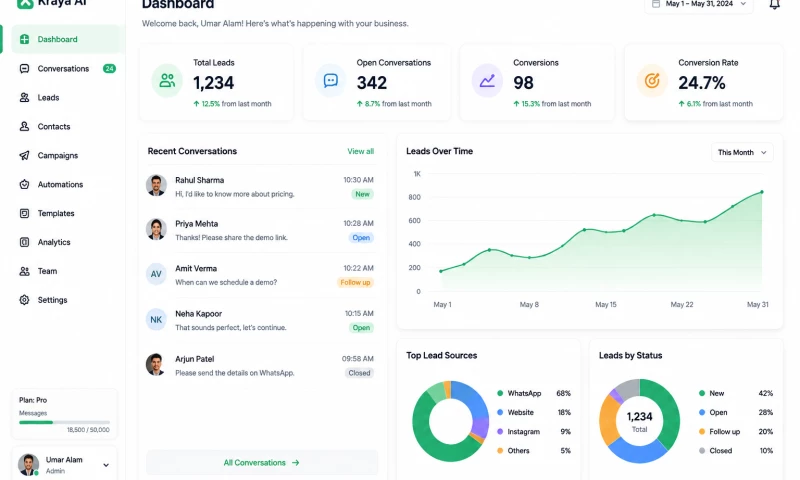800x480 pixels.
Task: Click the Campaigns paper plane icon
Action: [24, 156]
